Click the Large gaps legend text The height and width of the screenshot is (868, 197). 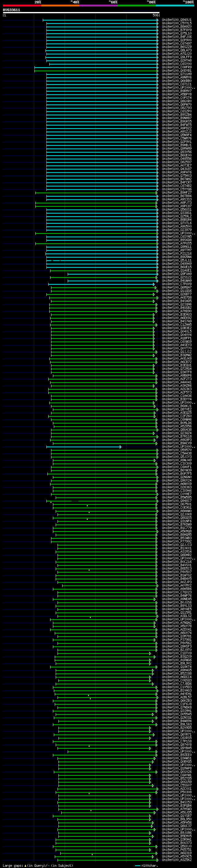pyautogui.click(x=13, y=865)
